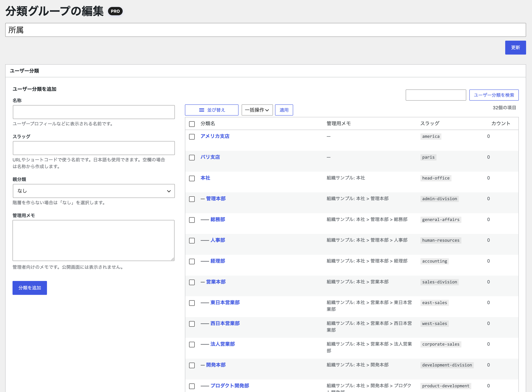This screenshot has height=392, width=532.
Task: Click the 並び替え sort button
Action: pyautogui.click(x=212, y=110)
